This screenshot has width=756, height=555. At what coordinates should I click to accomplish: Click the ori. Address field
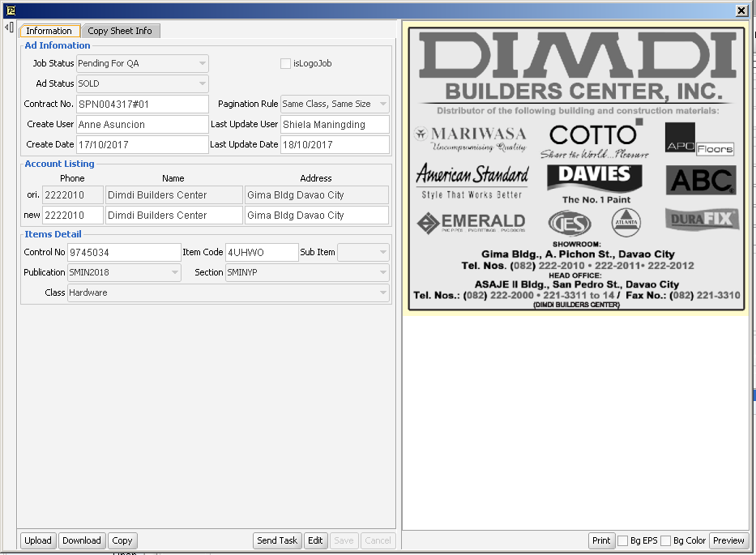(317, 194)
